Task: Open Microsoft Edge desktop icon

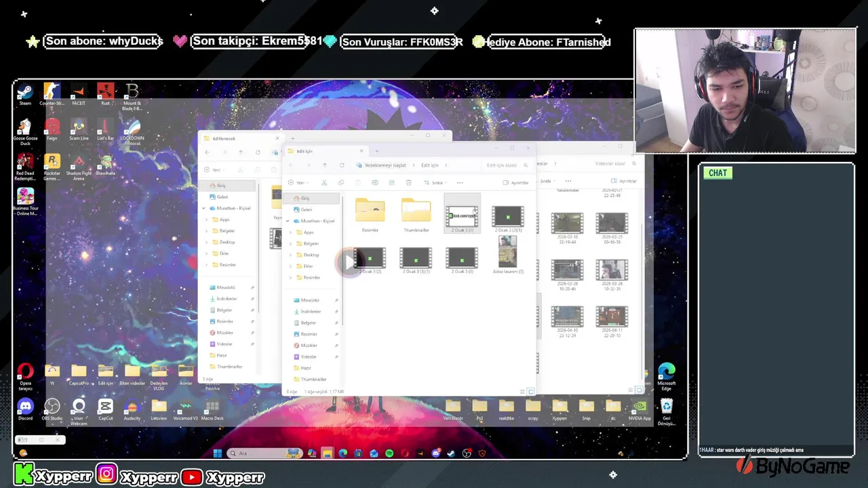Action: click(667, 376)
